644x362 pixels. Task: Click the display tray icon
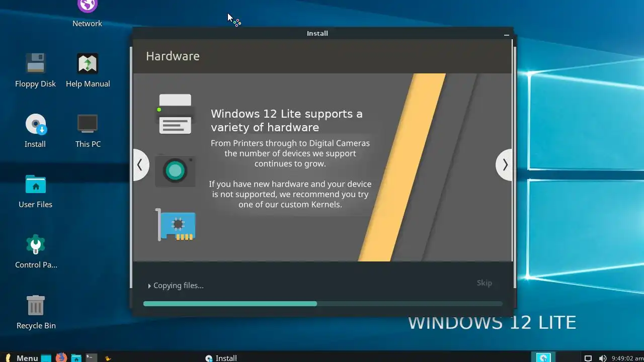point(588,358)
